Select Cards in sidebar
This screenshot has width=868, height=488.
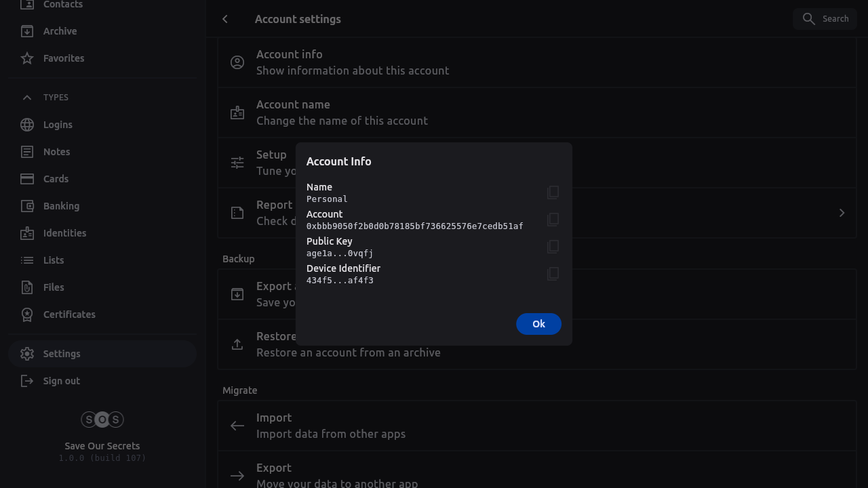[56, 179]
